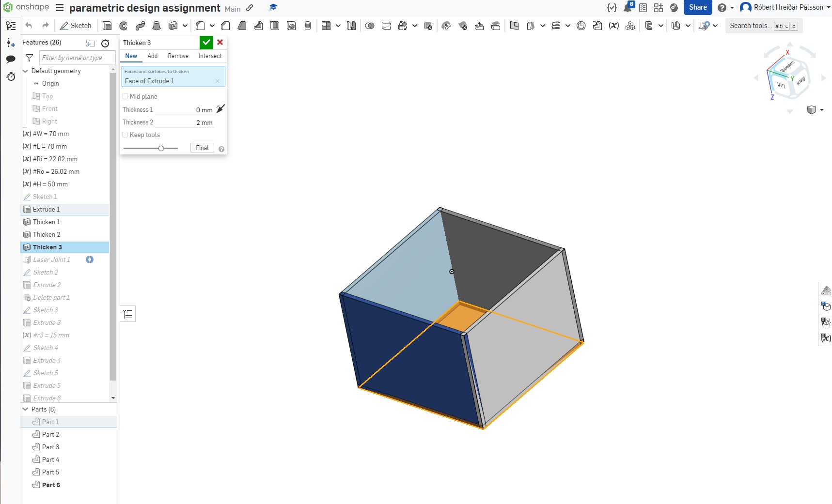
Task: Select the Variable (x) tool in toolbar
Action: (x=614, y=26)
